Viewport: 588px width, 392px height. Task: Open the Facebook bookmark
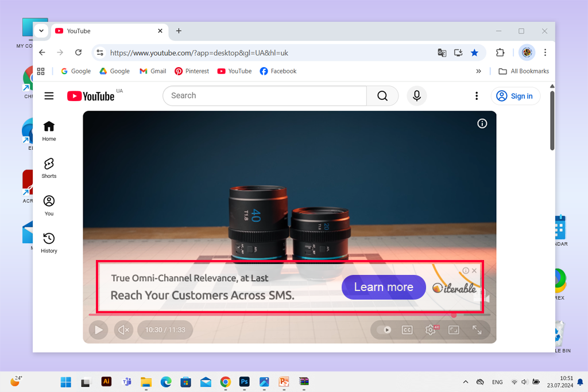point(278,71)
